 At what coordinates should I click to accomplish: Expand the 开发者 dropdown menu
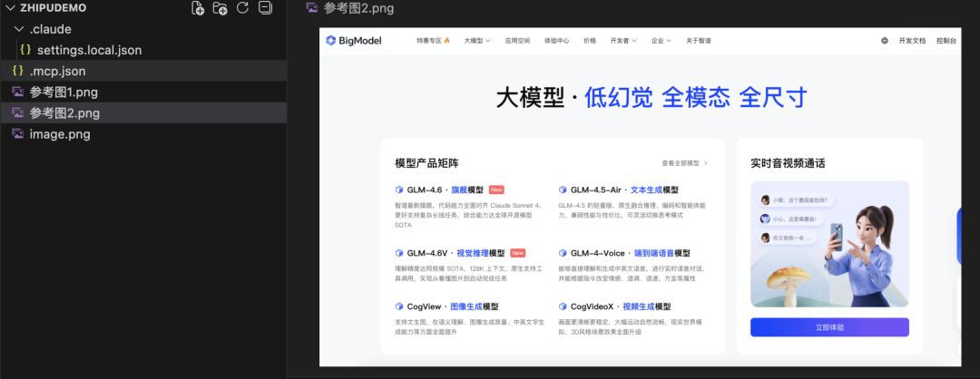(x=623, y=41)
